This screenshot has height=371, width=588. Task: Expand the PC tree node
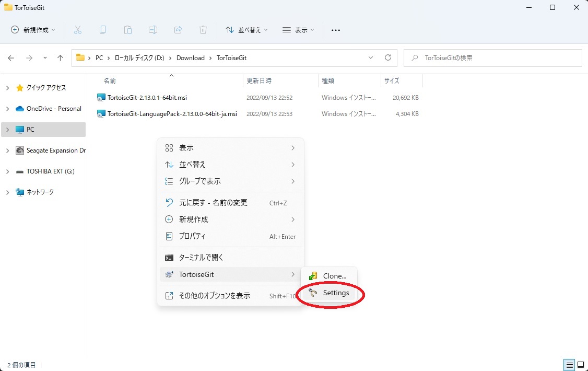7,130
